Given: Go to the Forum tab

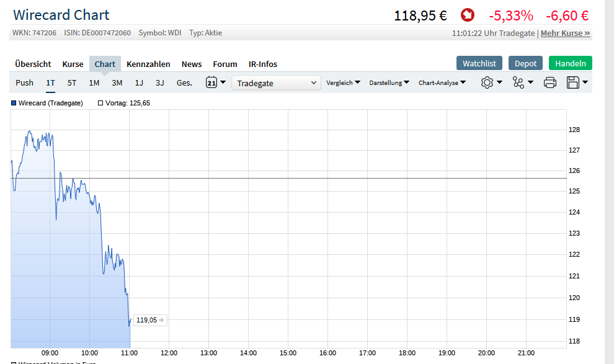Looking at the screenshot, I should pyautogui.click(x=225, y=64).
